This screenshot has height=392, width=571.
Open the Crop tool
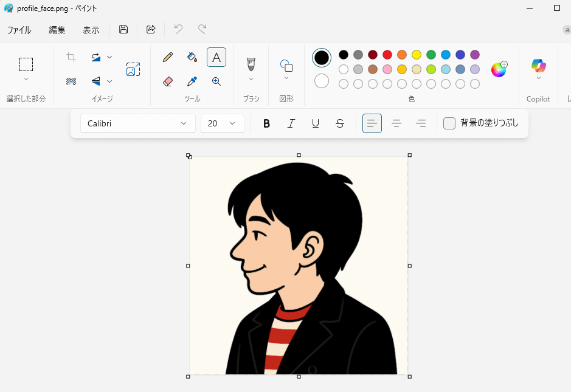point(71,57)
